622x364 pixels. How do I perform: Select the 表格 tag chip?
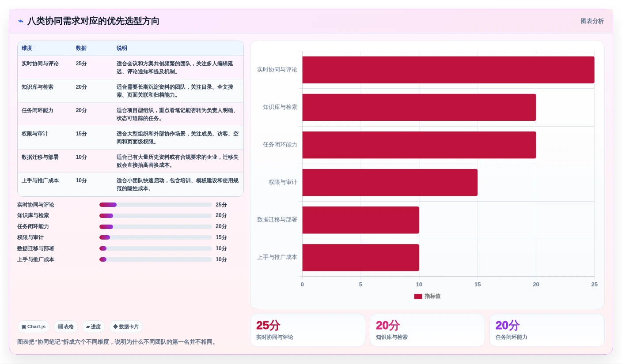click(x=66, y=327)
